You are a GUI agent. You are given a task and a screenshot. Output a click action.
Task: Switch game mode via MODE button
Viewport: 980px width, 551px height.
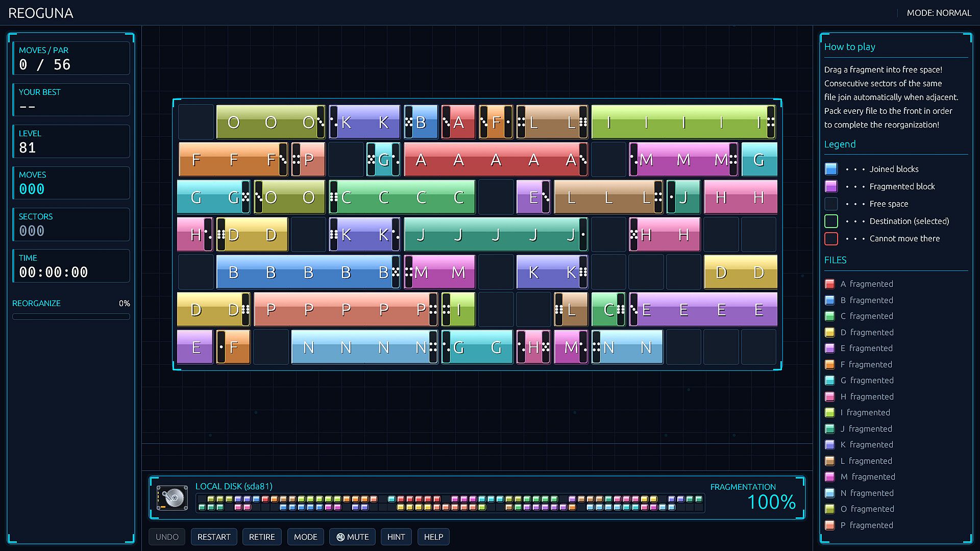tap(306, 537)
